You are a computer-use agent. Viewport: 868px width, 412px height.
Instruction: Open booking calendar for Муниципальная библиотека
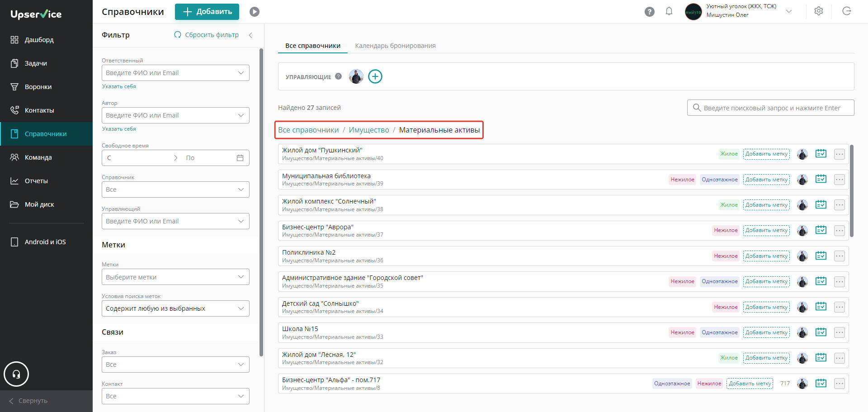click(821, 179)
